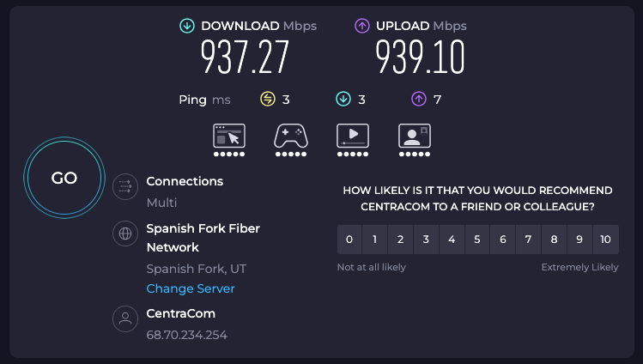Click the web browsing performance icon
Image resolution: width=643 pixels, height=364 pixels.
click(229, 136)
